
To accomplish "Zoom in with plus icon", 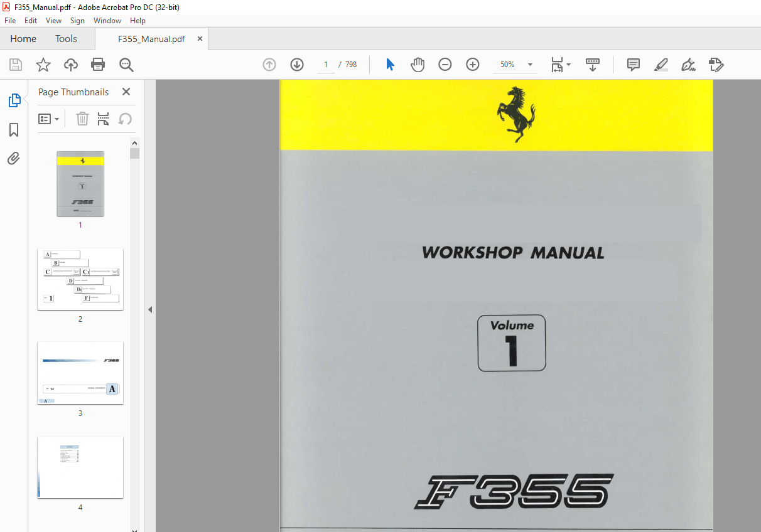I will (x=473, y=65).
